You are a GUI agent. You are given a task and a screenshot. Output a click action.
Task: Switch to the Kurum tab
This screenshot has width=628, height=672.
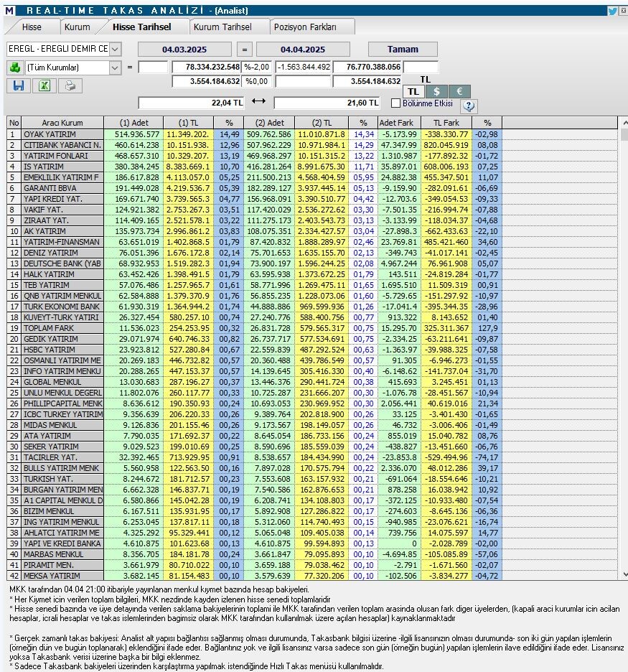tap(77, 27)
